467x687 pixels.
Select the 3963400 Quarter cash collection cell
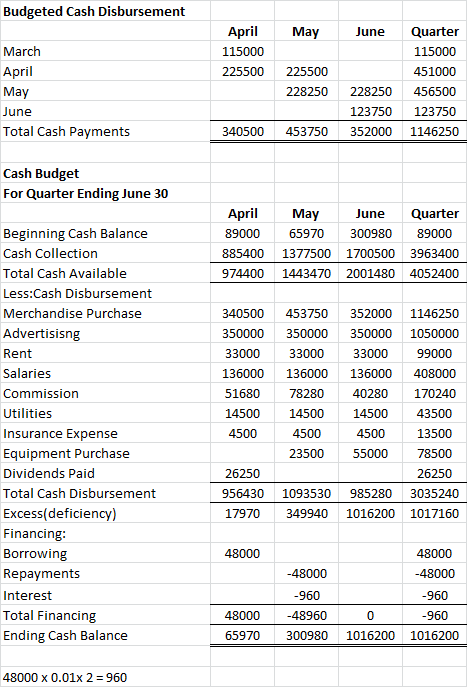tap(435, 253)
